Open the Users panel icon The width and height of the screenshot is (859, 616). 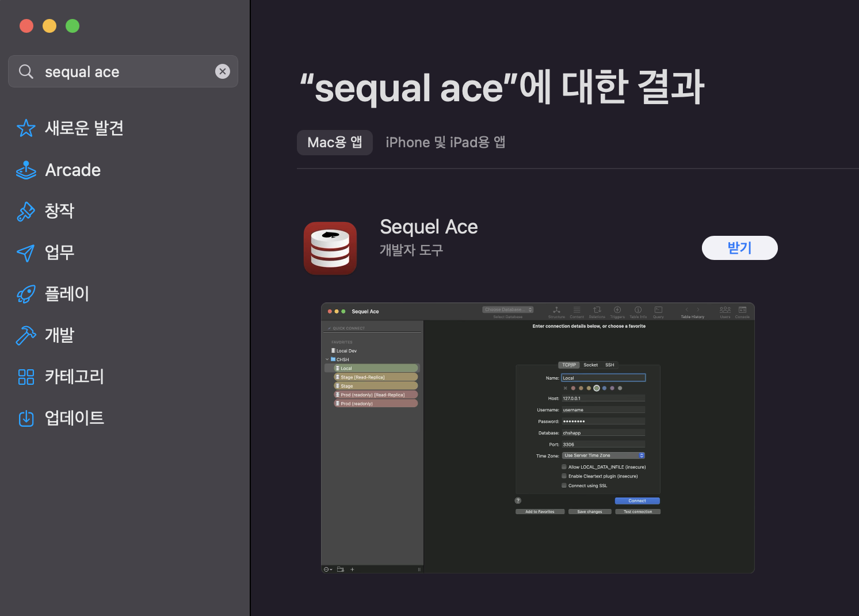(725, 311)
